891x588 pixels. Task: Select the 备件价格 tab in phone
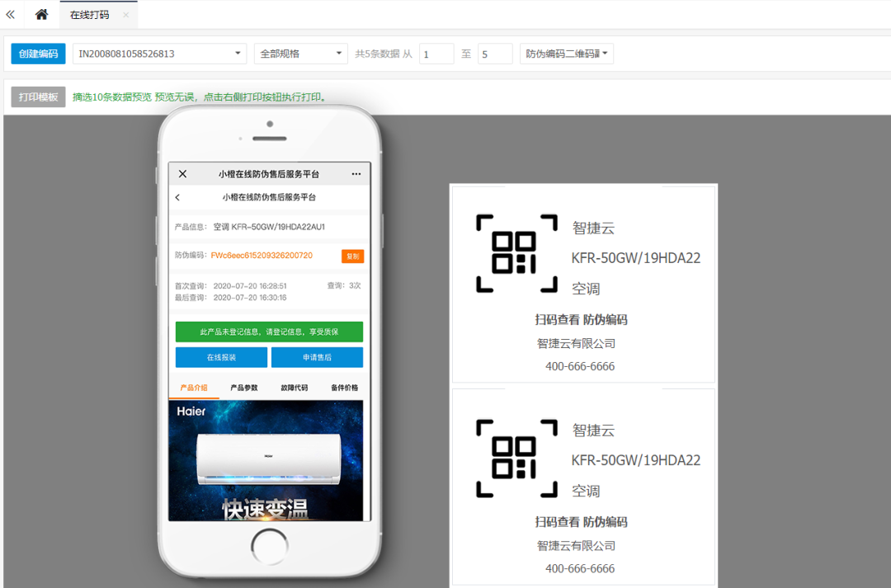(344, 388)
